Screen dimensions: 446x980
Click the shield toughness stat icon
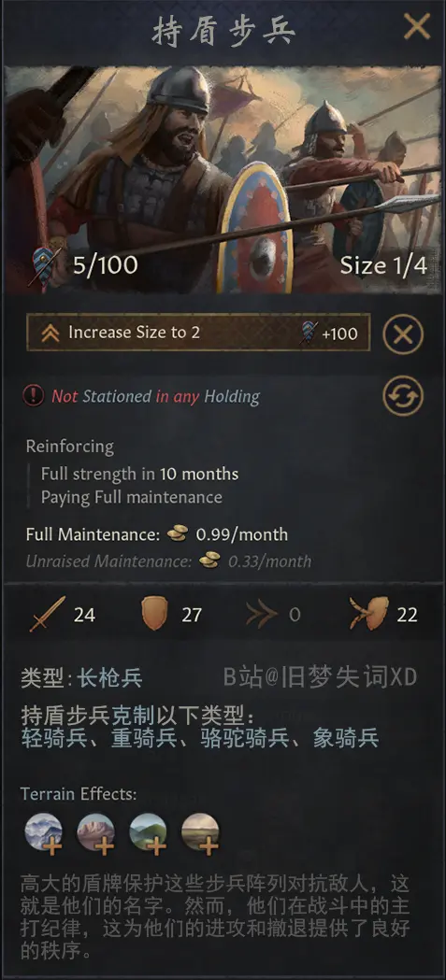point(154,615)
